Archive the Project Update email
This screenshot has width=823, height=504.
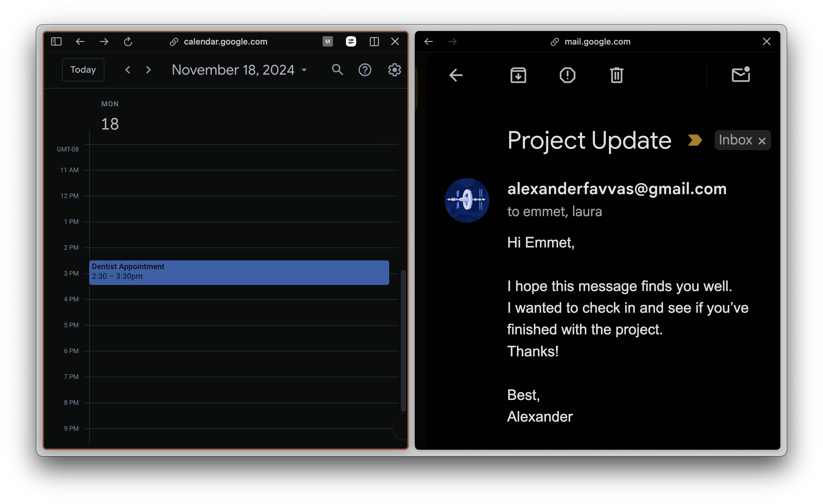518,75
